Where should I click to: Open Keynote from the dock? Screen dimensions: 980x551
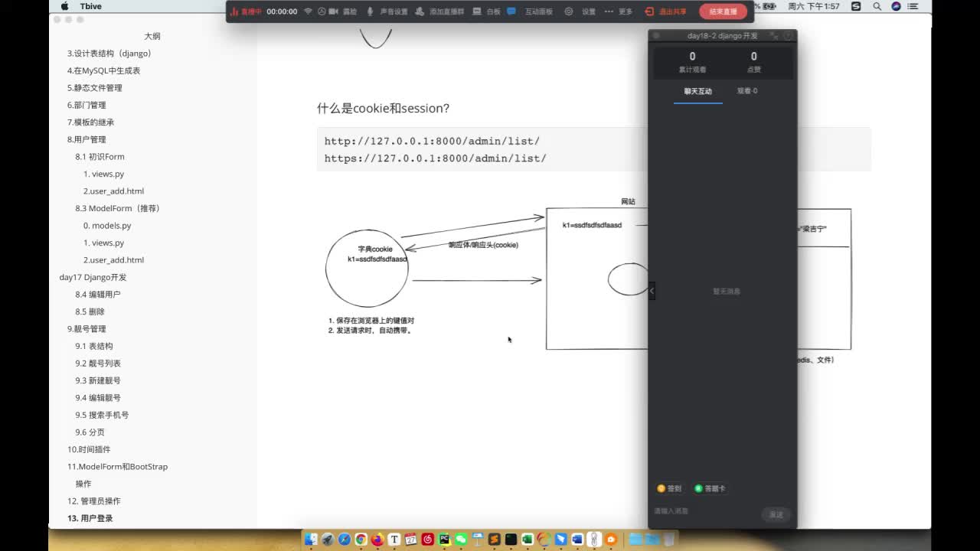click(x=478, y=540)
